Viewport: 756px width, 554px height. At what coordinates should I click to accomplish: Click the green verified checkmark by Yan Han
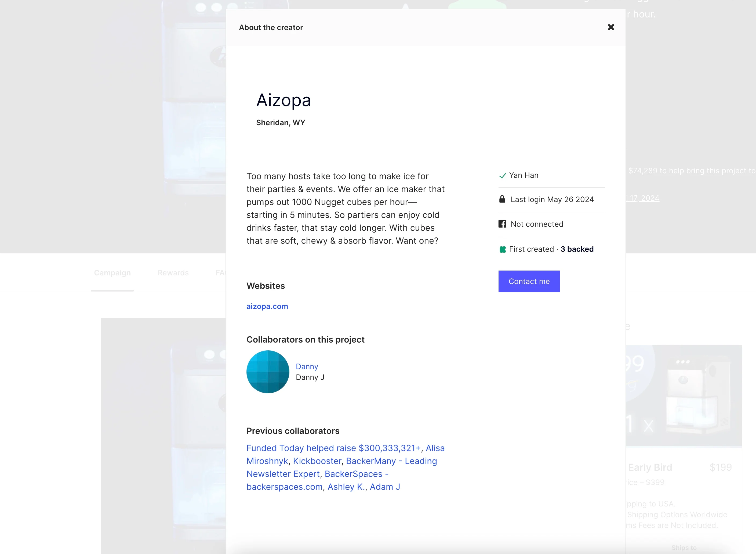[x=502, y=176]
